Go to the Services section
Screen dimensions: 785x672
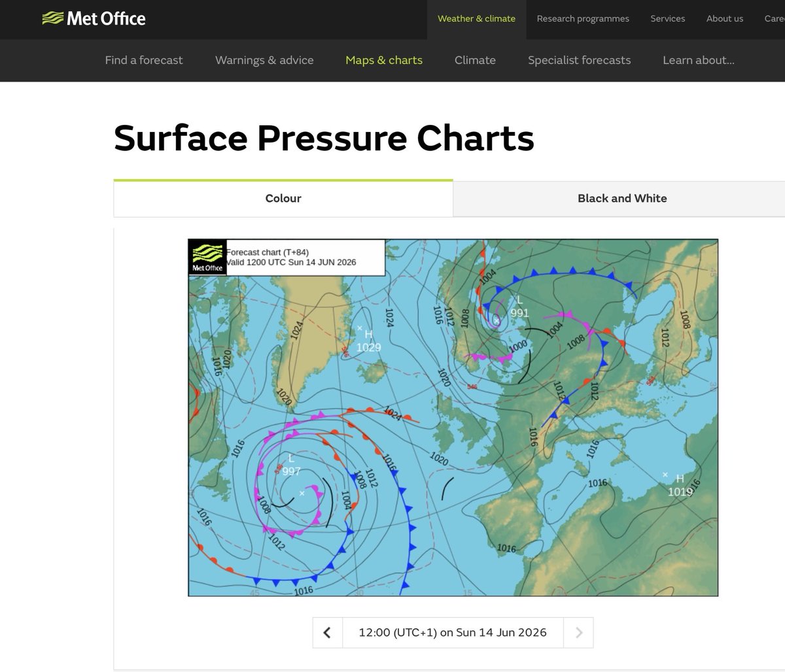click(667, 18)
